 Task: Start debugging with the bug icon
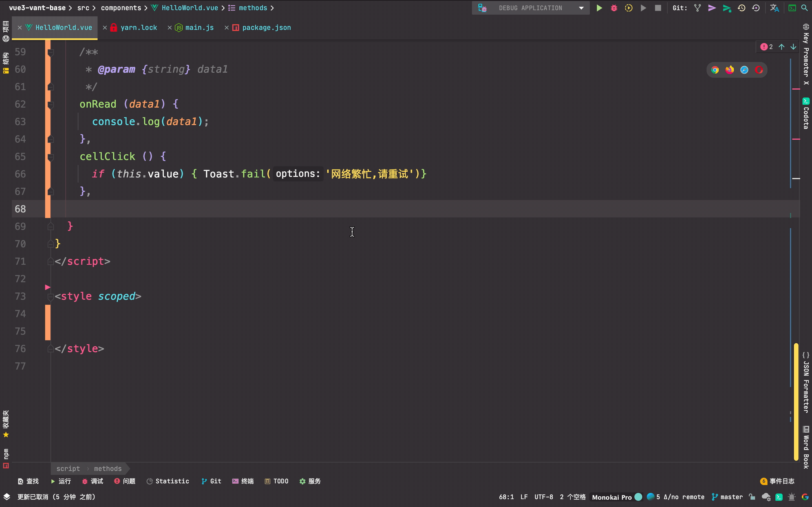coord(614,8)
